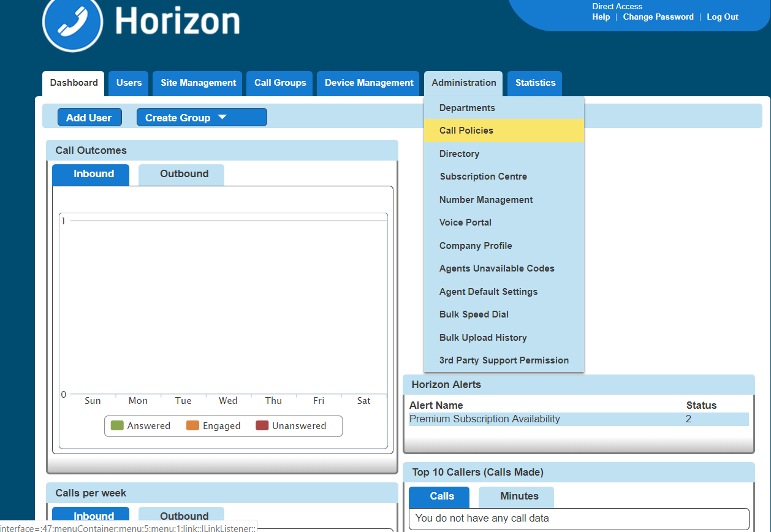Select Departments from Administration menu
Viewport: 771px width, 532px height.
(x=504, y=108)
